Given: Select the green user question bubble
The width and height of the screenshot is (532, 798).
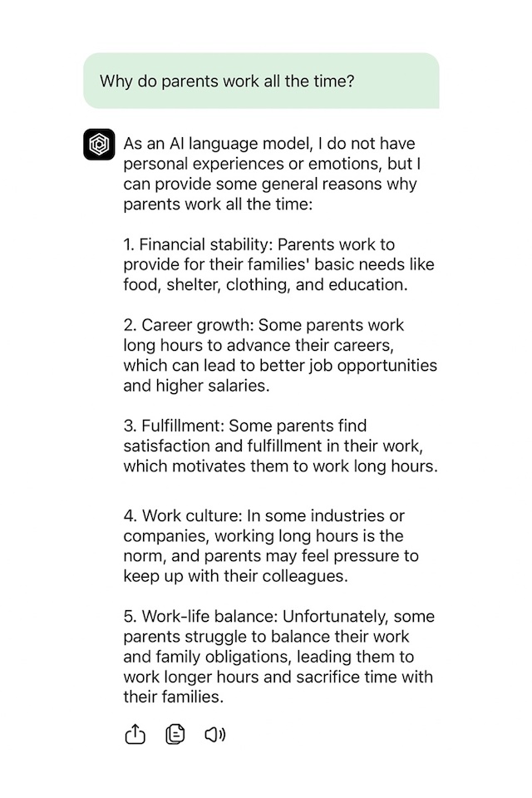Looking at the screenshot, I should (x=261, y=81).
